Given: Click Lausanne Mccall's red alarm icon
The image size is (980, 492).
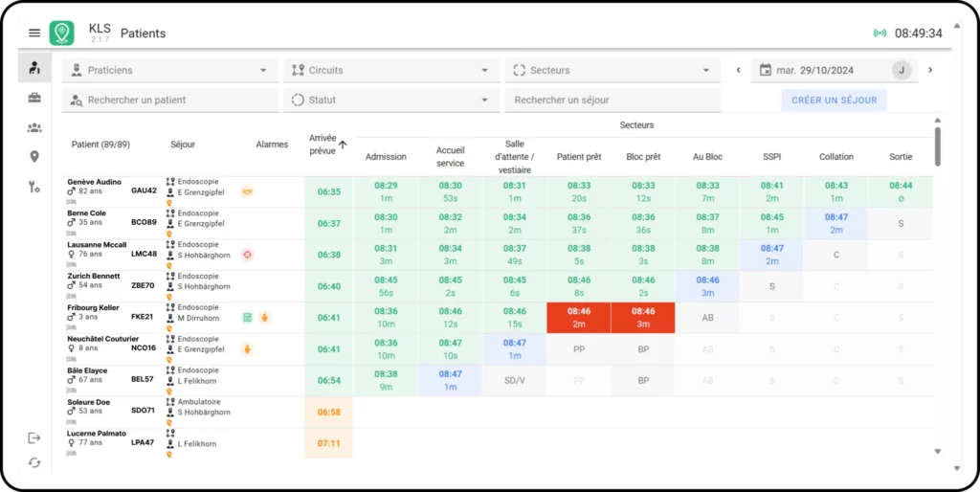Looking at the screenshot, I should (x=247, y=255).
